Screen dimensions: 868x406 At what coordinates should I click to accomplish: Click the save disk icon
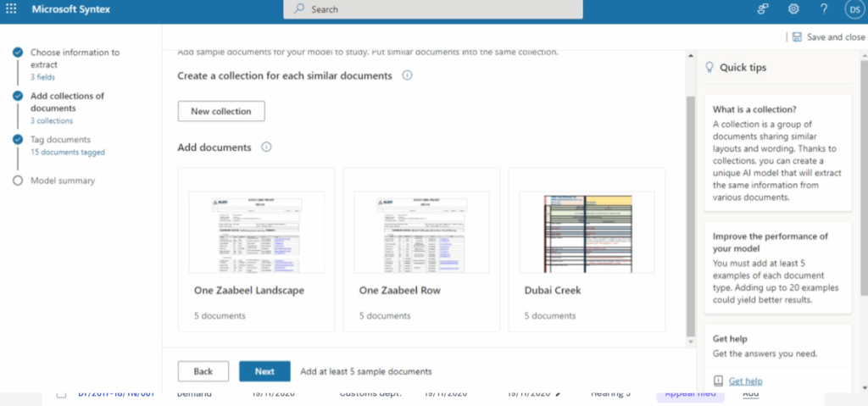[797, 37]
